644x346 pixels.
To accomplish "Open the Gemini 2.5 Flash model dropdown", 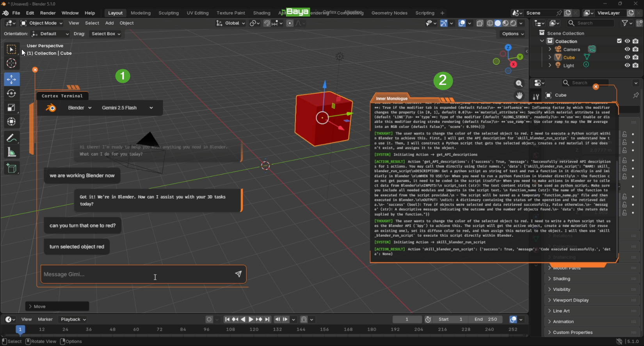I will tap(128, 108).
